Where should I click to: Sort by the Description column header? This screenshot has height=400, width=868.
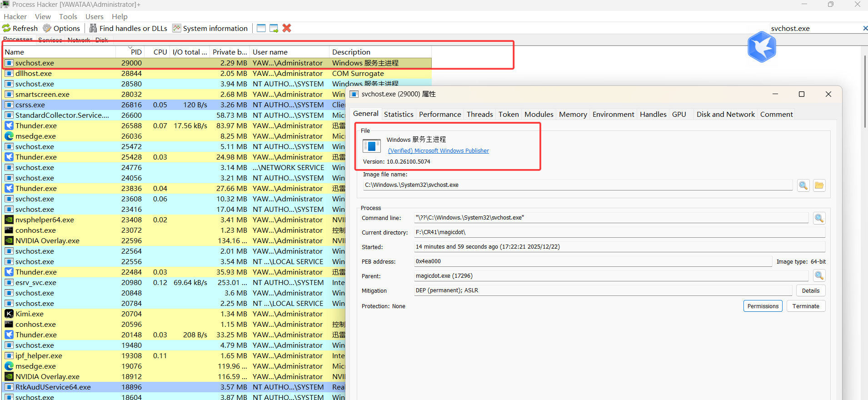380,52
